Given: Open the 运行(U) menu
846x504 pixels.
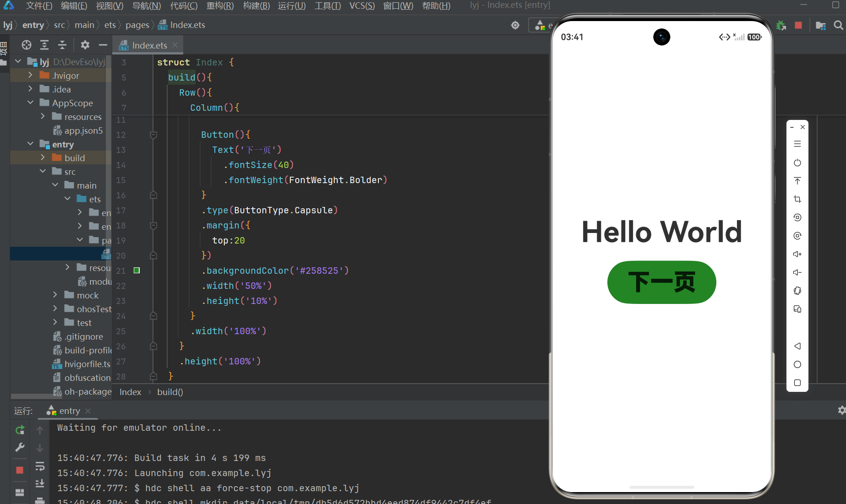Looking at the screenshot, I should tap(292, 5).
